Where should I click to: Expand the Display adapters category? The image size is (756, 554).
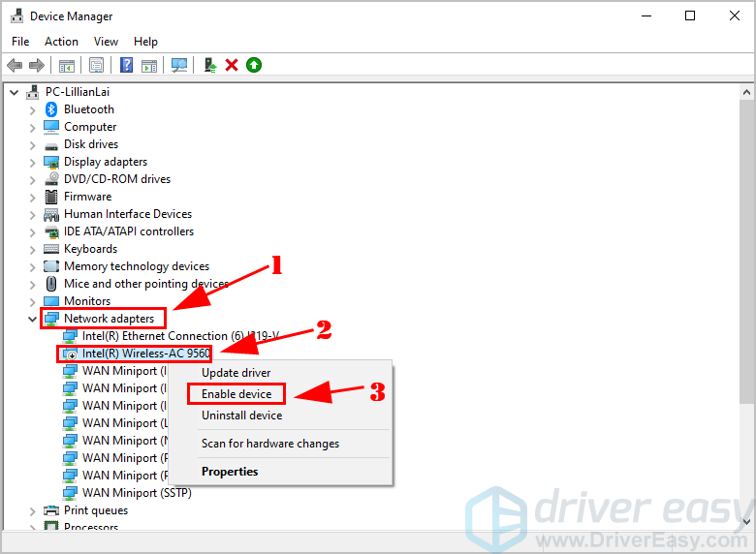[x=32, y=163]
